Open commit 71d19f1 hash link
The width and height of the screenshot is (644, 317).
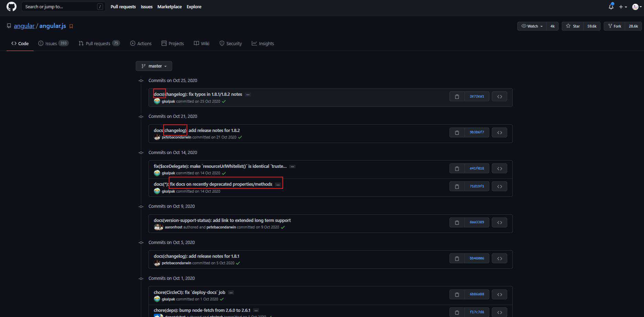(x=477, y=186)
